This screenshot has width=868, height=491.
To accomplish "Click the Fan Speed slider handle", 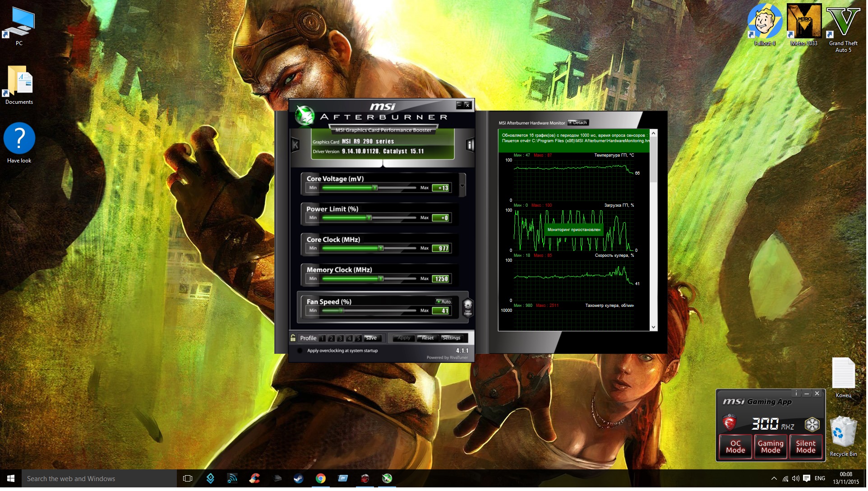I will (x=342, y=311).
